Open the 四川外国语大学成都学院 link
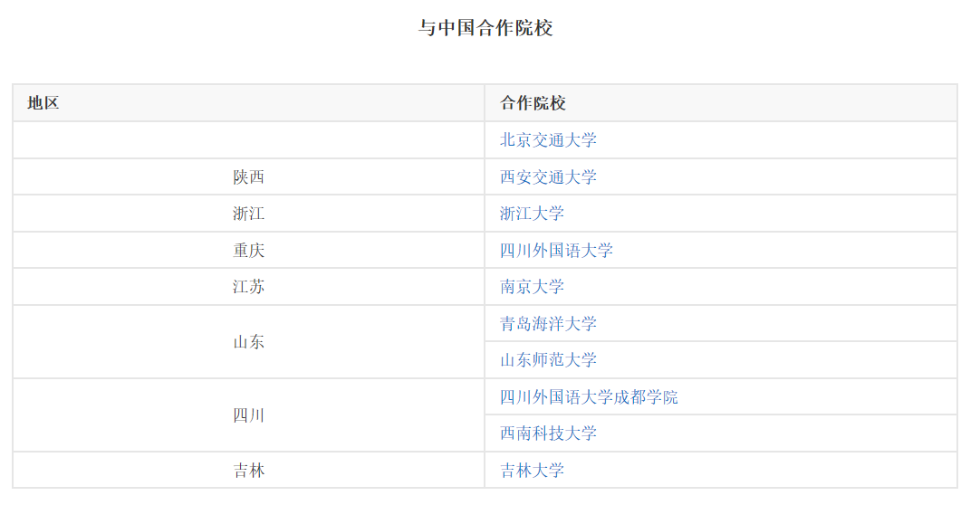 [x=589, y=397]
